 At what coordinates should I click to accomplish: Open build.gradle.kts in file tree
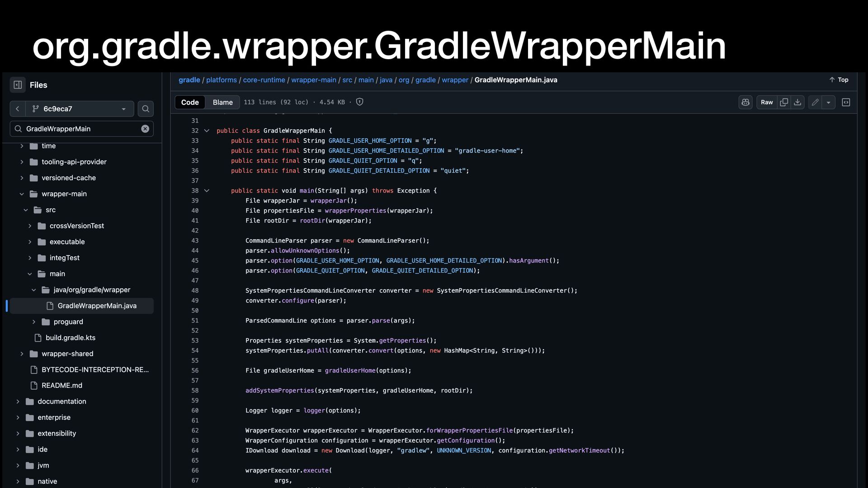(x=70, y=338)
